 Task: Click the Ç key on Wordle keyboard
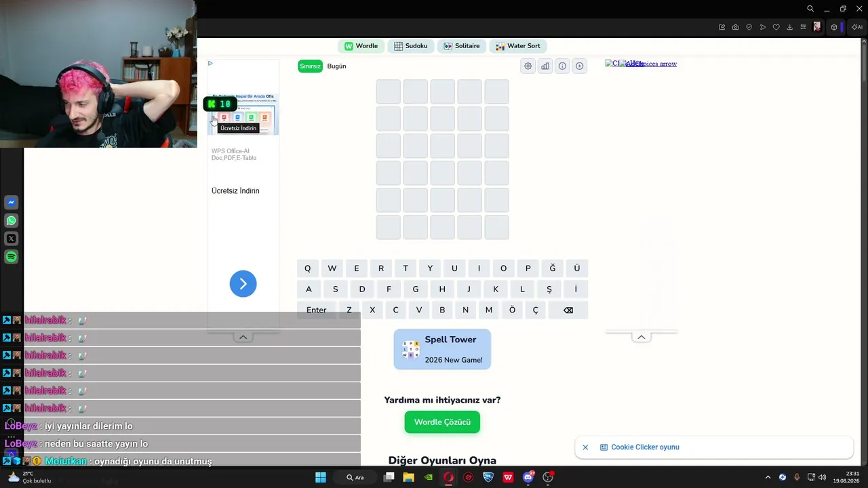coord(535,310)
